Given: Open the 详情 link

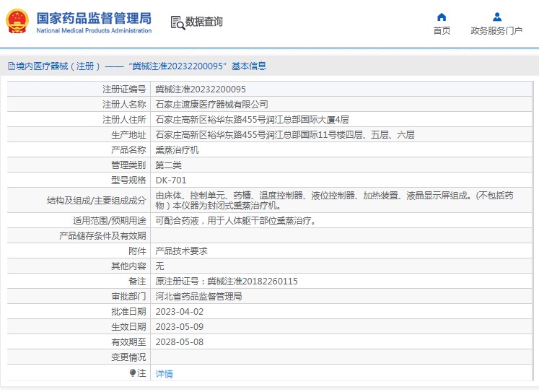Looking at the screenshot, I should click(x=165, y=374).
